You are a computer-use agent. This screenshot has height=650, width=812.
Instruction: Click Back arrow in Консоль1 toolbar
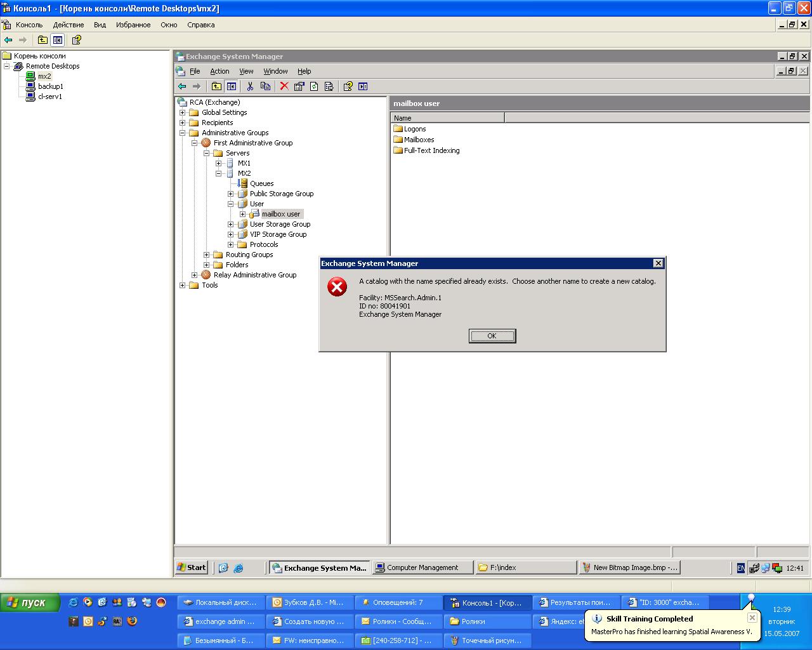tap(8, 40)
